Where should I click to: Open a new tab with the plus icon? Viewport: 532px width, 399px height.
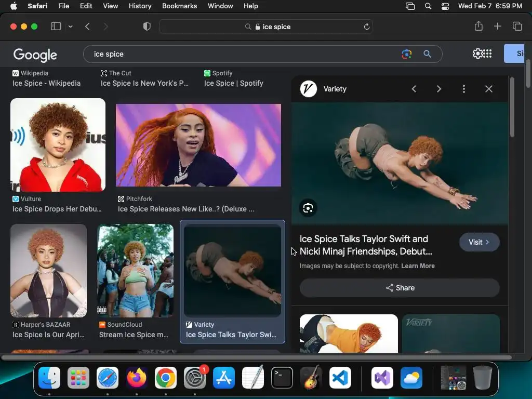tap(497, 26)
